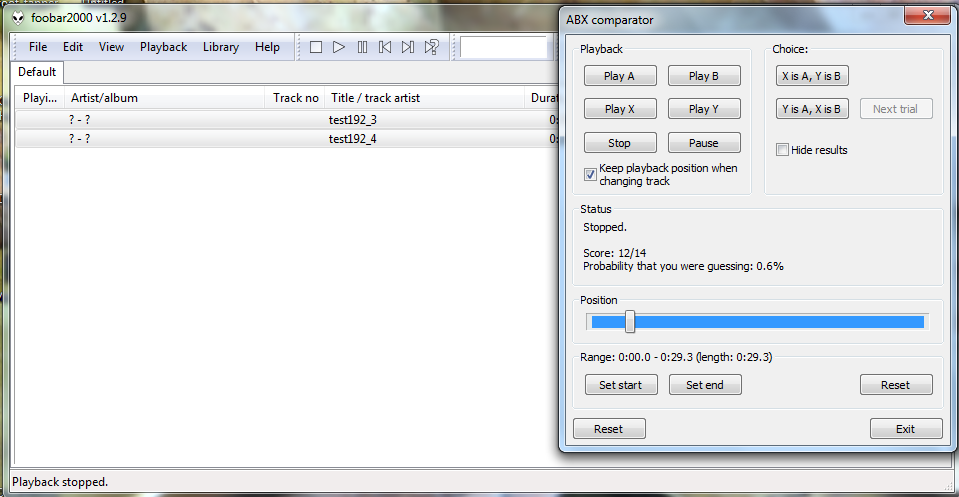
Task: Enable the Hide results checkbox
Action: tap(782, 150)
